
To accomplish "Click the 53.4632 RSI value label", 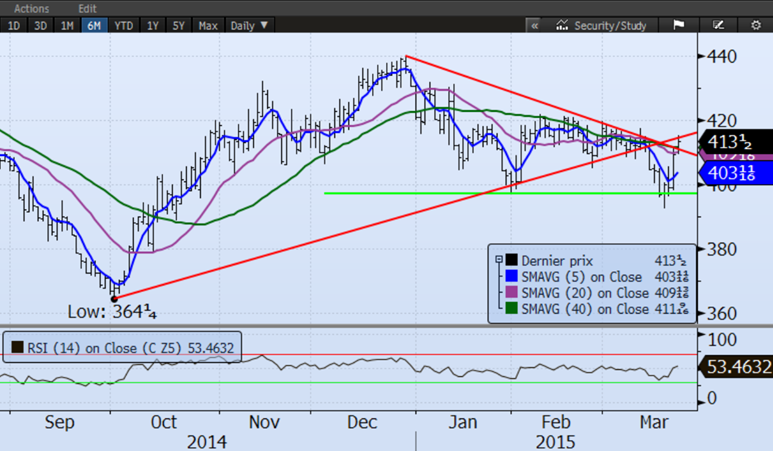I will click(736, 367).
